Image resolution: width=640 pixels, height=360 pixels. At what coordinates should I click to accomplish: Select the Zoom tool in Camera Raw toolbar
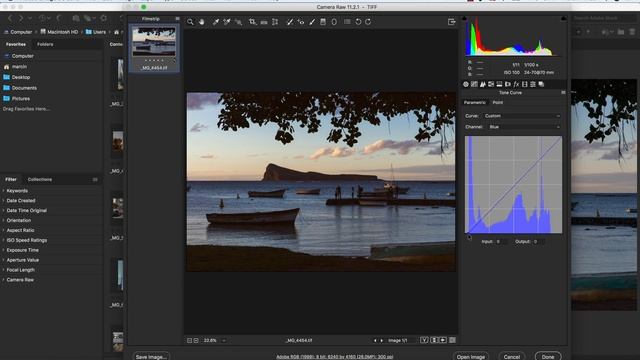[x=190, y=22]
